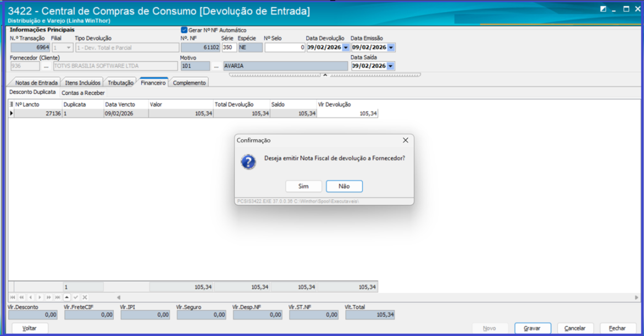Switch to Notas de Entrada tab
Image resolution: width=644 pixels, height=336 pixels.
(x=36, y=83)
